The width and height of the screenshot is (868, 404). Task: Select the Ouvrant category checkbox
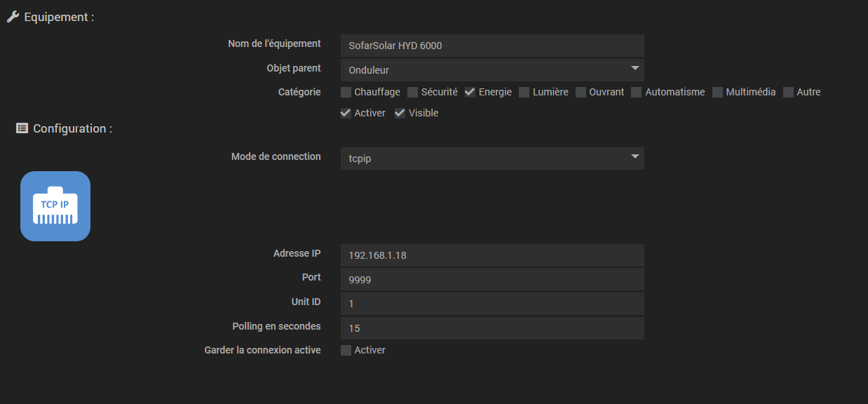pos(581,92)
